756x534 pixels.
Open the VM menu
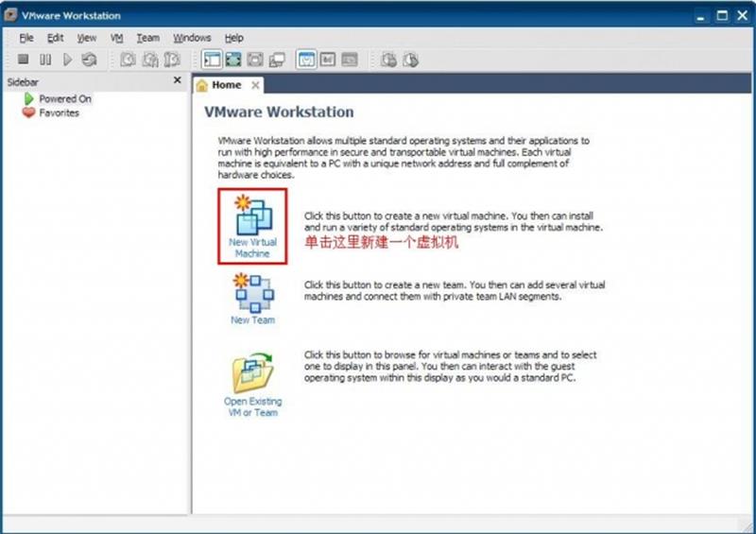116,38
